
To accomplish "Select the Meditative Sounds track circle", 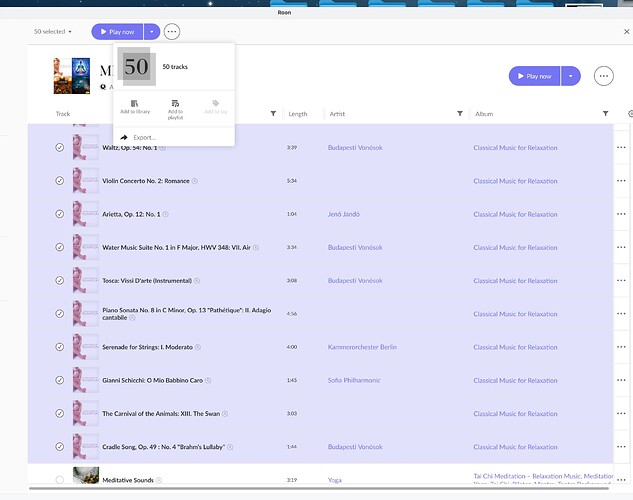I will coord(59,480).
